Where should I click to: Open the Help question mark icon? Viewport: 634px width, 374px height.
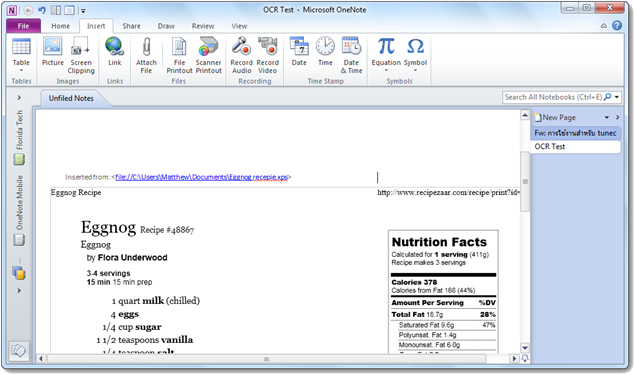[617, 25]
